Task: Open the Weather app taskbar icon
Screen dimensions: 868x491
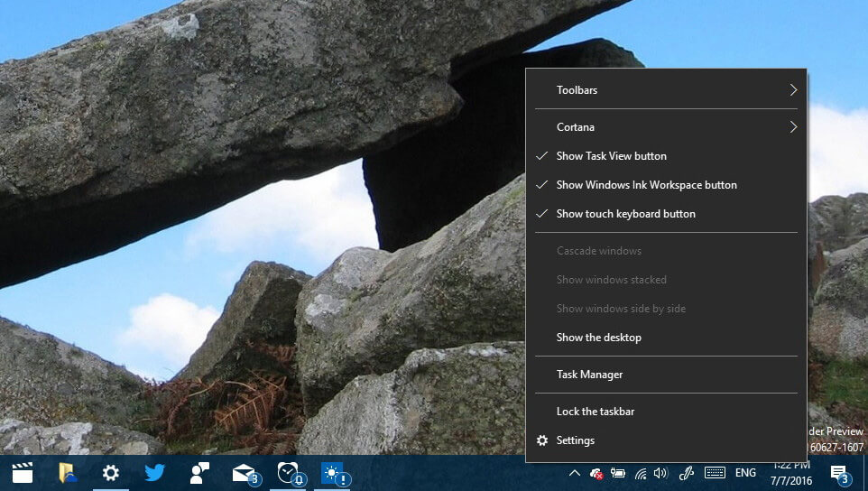Action: coord(335,474)
